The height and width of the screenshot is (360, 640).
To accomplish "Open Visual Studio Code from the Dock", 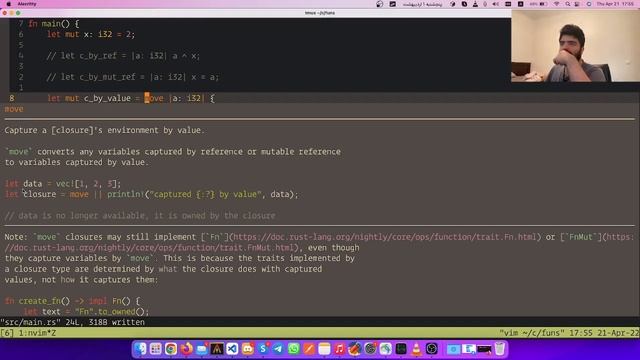I will 232,349.
